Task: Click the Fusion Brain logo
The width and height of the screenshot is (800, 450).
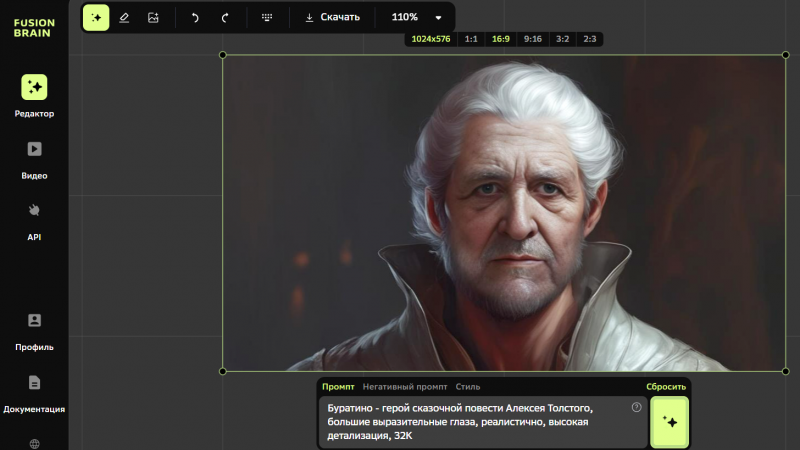Action: pyautogui.click(x=34, y=28)
